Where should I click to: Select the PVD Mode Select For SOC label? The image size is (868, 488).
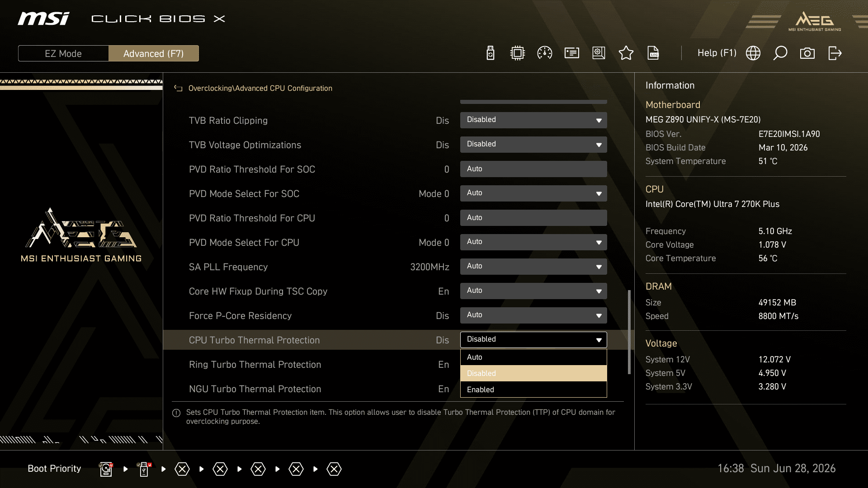pos(244,194)
